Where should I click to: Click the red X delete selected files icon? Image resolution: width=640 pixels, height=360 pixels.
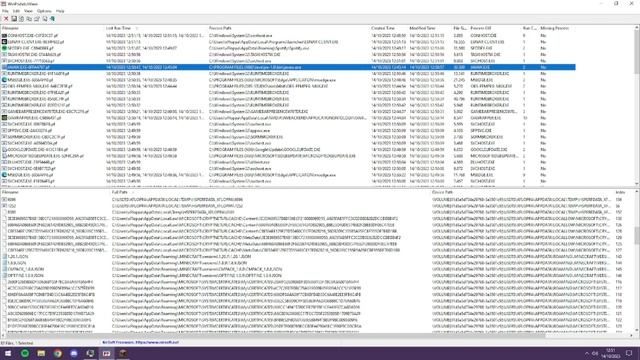(x=6, y=19)
